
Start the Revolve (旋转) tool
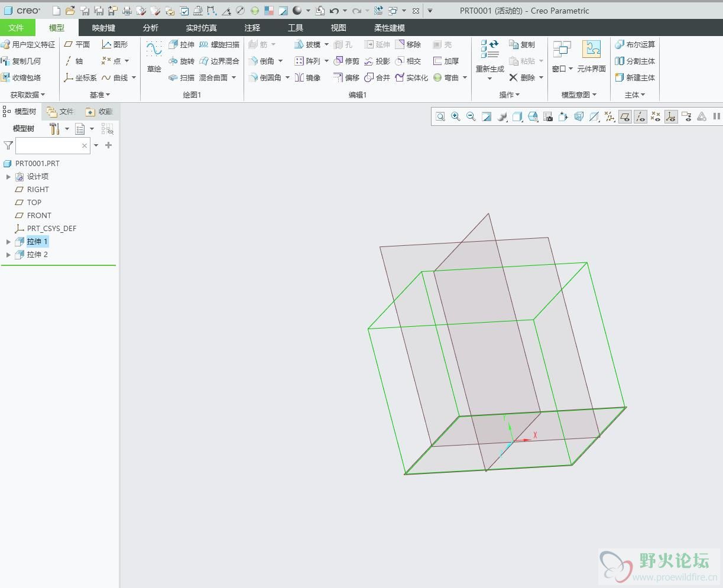point(181,61)
